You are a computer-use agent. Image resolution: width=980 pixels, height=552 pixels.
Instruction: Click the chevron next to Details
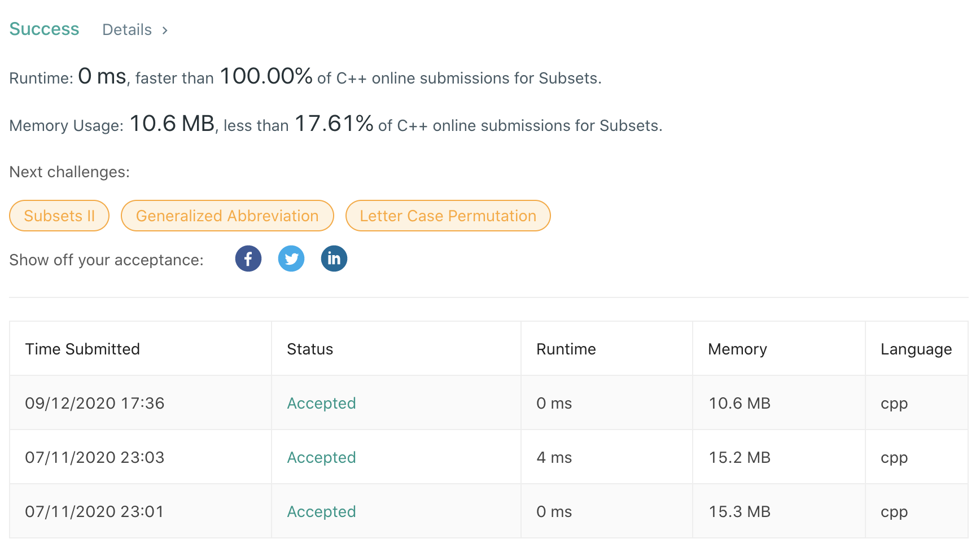tap(165, 30)
